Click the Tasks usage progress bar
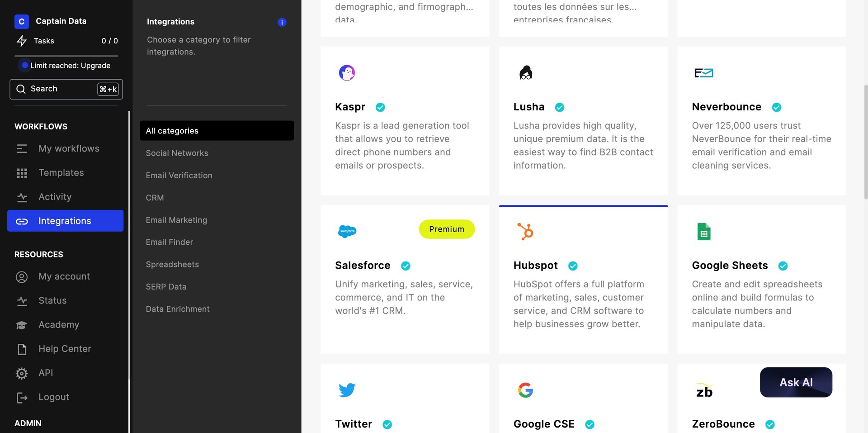868x433 pixels. 66,56
